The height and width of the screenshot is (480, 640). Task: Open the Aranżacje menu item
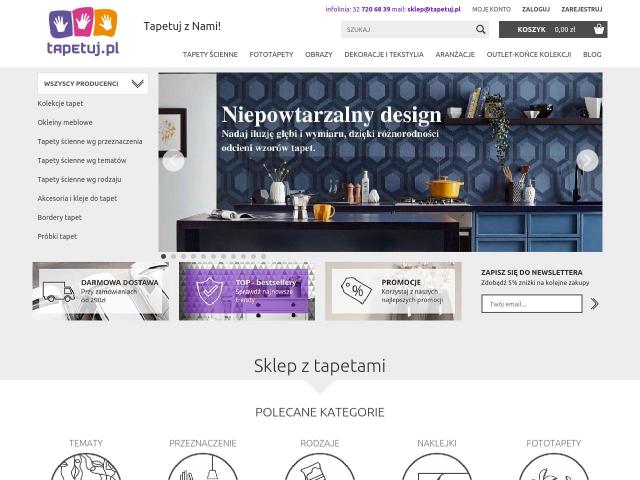point(455,54)
